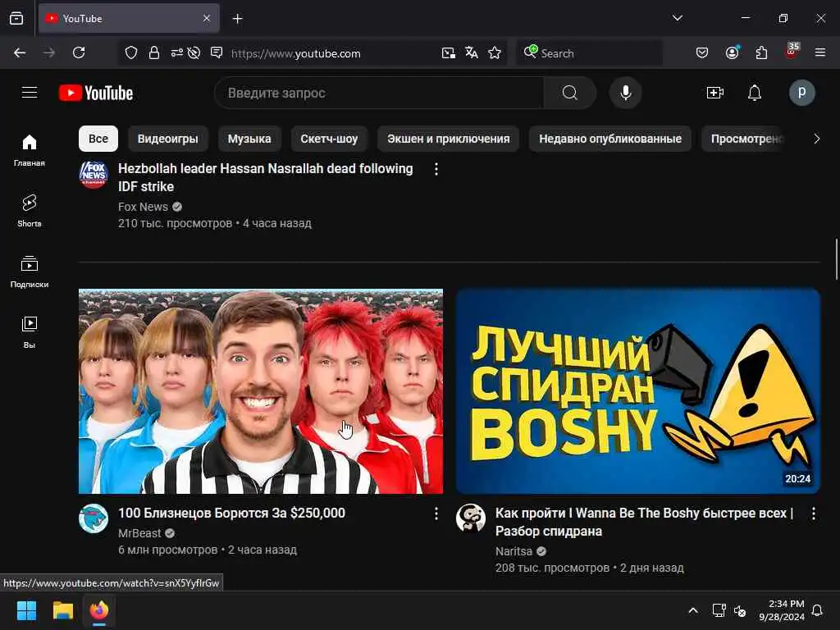This screenshot has width=840, height=630.
Task: Select the Видеоигры filter chip
Action: (167, 139)
